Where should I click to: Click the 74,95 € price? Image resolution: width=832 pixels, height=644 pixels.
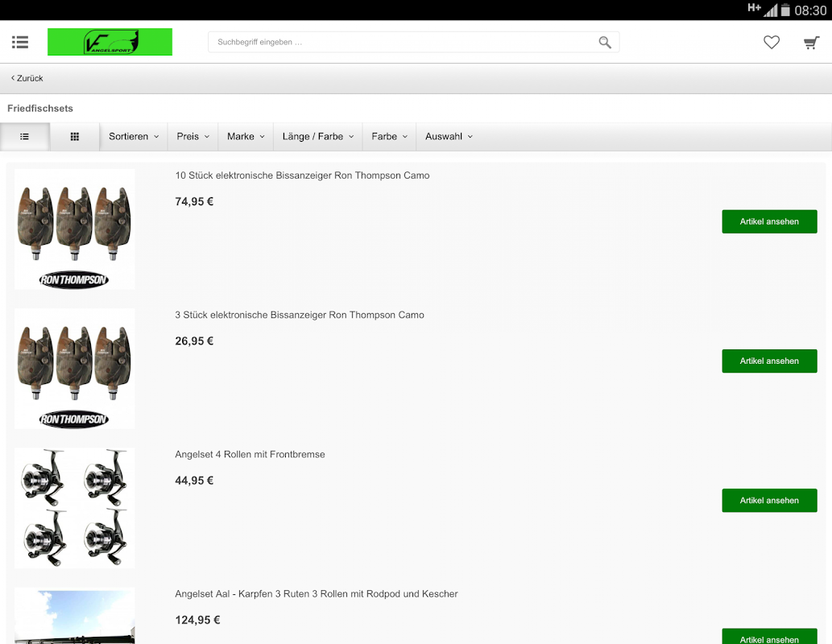point(194,201)
